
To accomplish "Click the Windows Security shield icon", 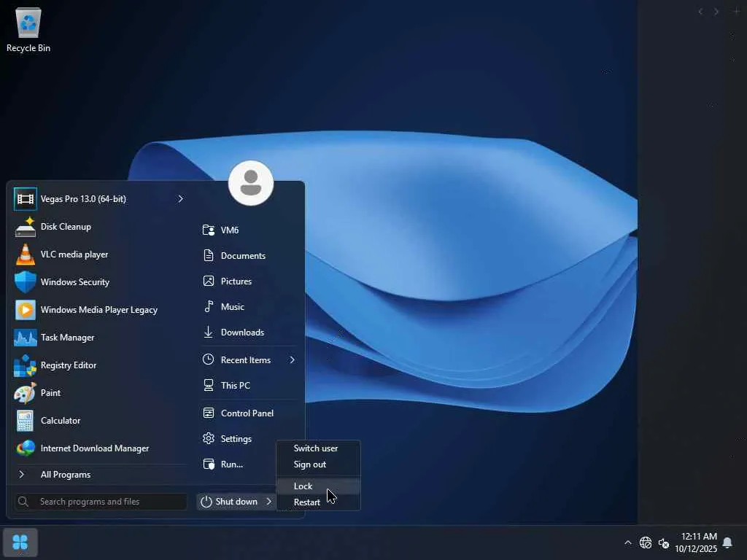I will (x=26, y=282).
